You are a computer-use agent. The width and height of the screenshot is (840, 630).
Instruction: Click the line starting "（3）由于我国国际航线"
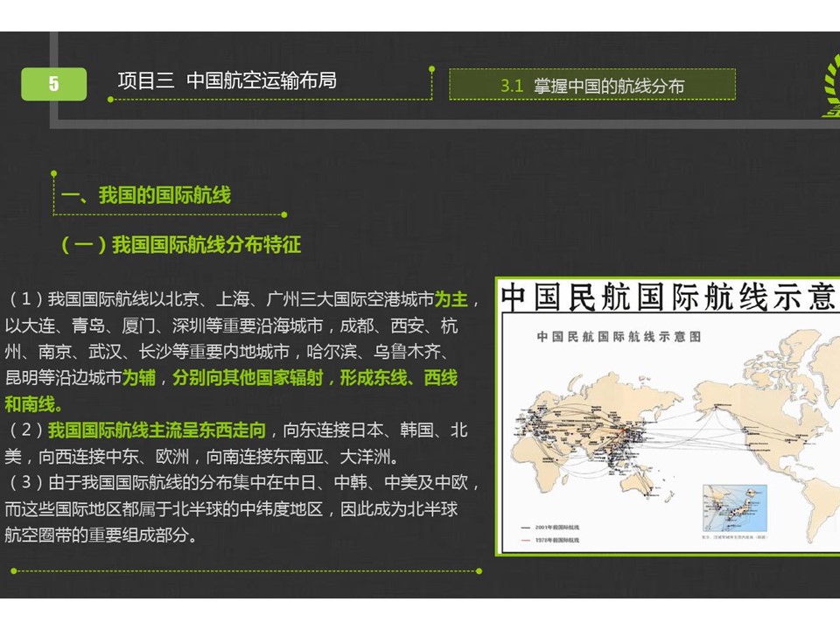point(242,482)
